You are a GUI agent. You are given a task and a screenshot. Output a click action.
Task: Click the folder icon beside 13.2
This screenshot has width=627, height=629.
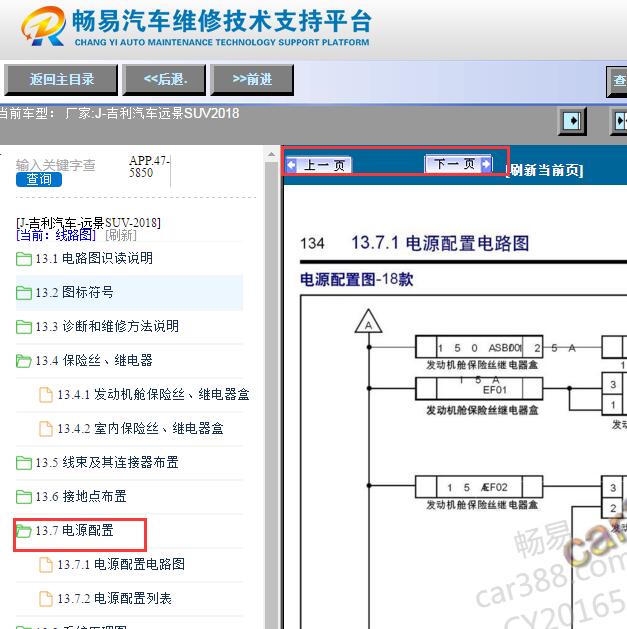(24, 293)
